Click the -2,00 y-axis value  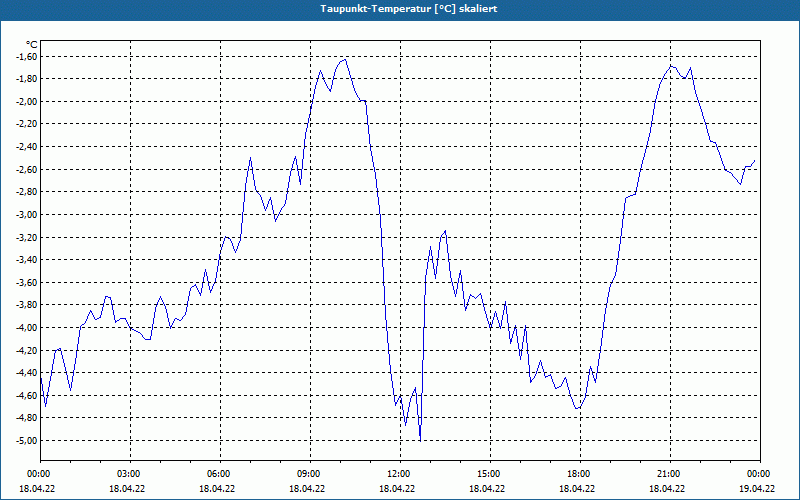(x=26, y=102)
